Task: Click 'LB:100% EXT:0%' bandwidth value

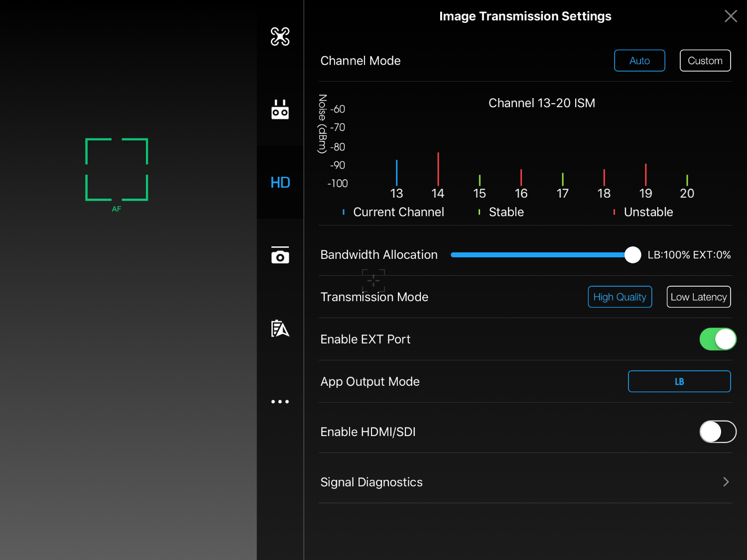Action: pyautogui.click(x=689, y=255)
